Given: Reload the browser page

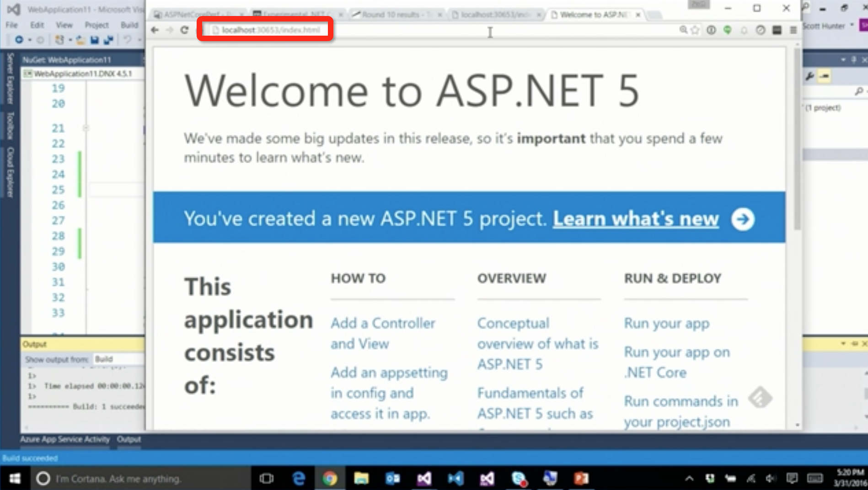Looking at the screenshot, I should click(x=184, y=30).
